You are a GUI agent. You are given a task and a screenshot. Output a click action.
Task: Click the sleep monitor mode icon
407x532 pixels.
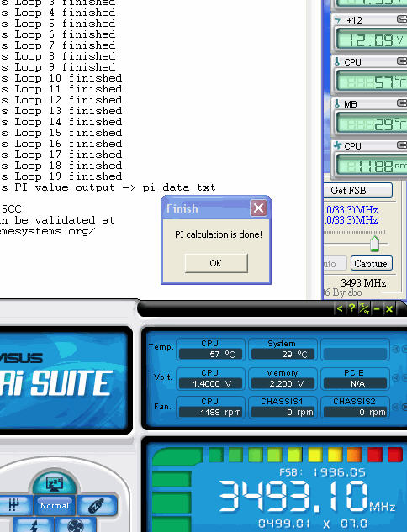click(54, 482)
